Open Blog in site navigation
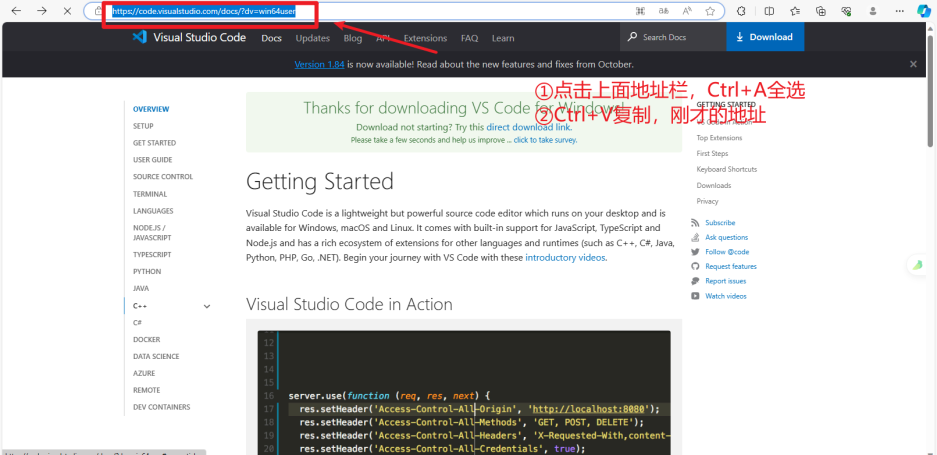This screenshot has height=455, width=937. [353, 38]
